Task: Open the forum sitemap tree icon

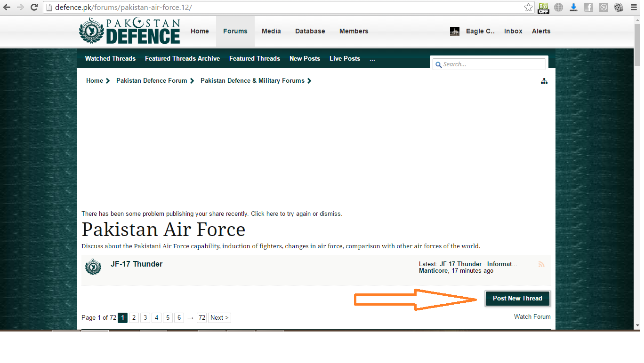Action: pyautogui.click(x=544, y=81)
